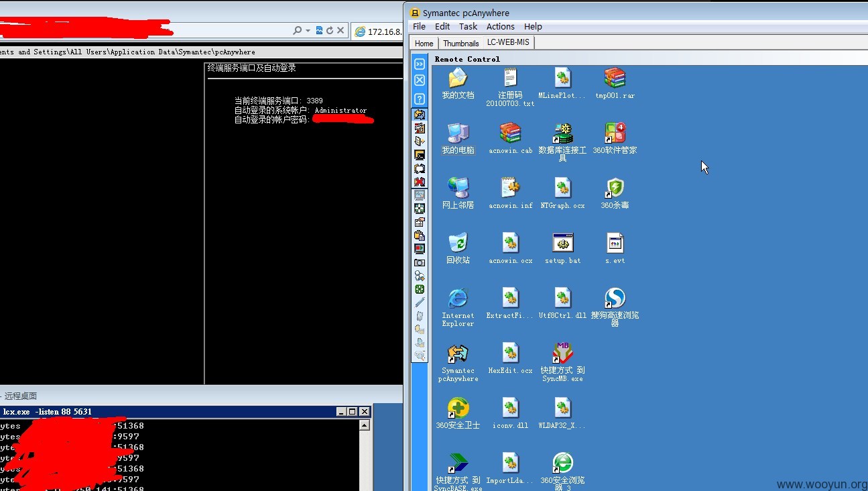Select the WLDAP32_X file icon
Viewport: 868px width, 491px height.
click(562, 408)
